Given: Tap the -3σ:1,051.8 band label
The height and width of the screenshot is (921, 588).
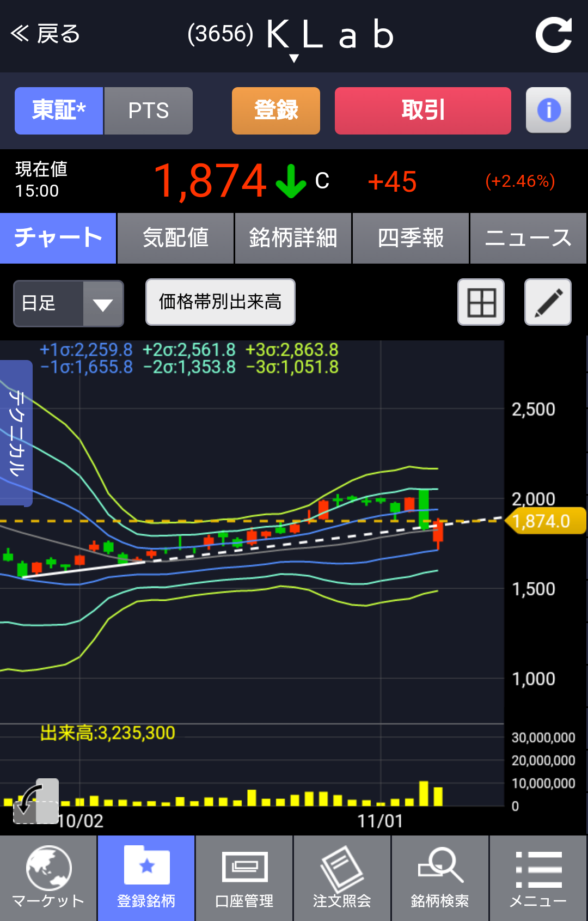Looking at the screenshot, I should pyautogui.click(x=292, y=367).
